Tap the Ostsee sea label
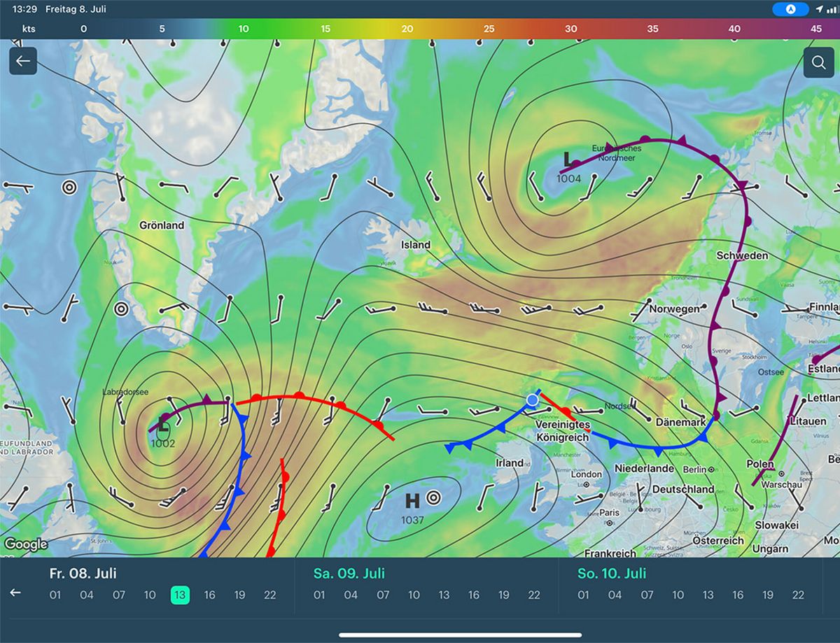This screenshot has height=643, width=840. tap(771, 372)
